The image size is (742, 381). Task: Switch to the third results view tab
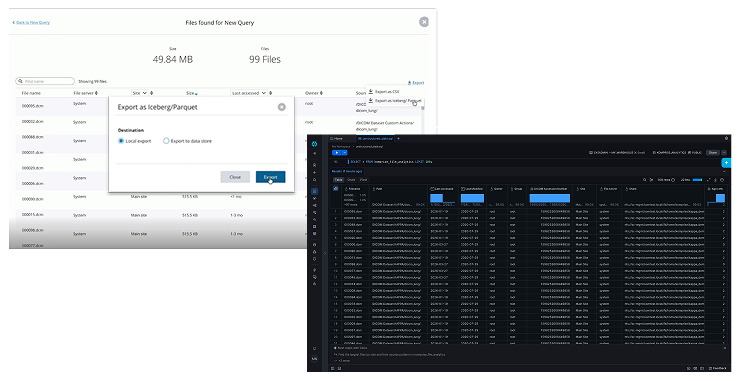pyautogui.click(x=363, y=180)
